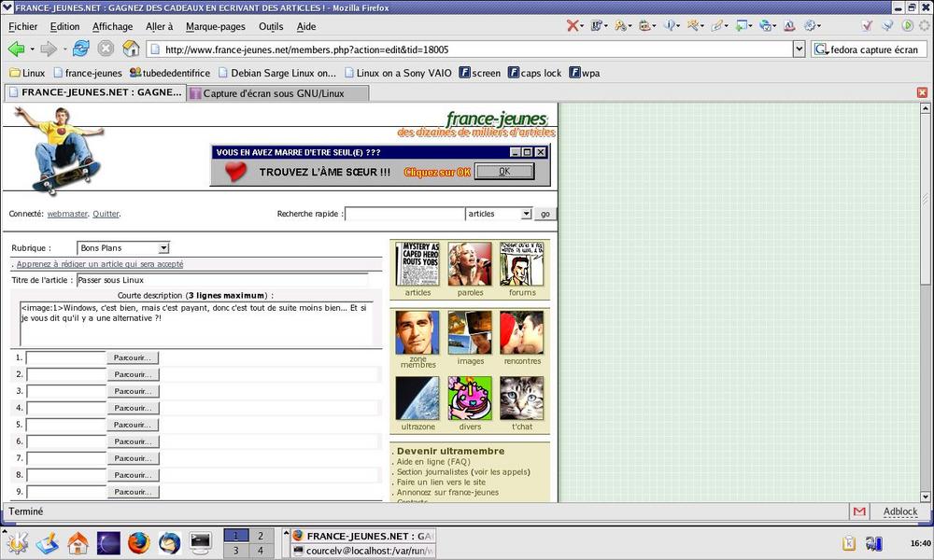The width and height of the screenshot is (934, 560).
Task: Open dropdown arrow beside the Forward button
Action: click(x=64, y=49)
